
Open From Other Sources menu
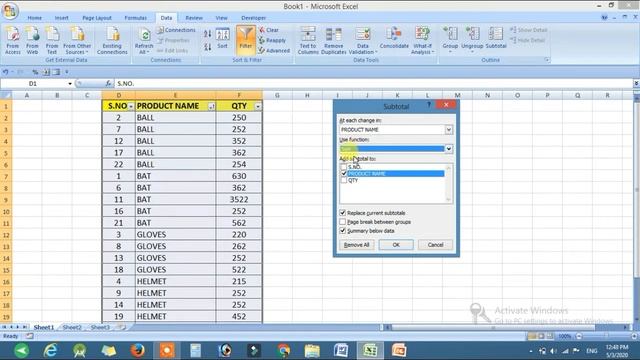click(77, 40)
